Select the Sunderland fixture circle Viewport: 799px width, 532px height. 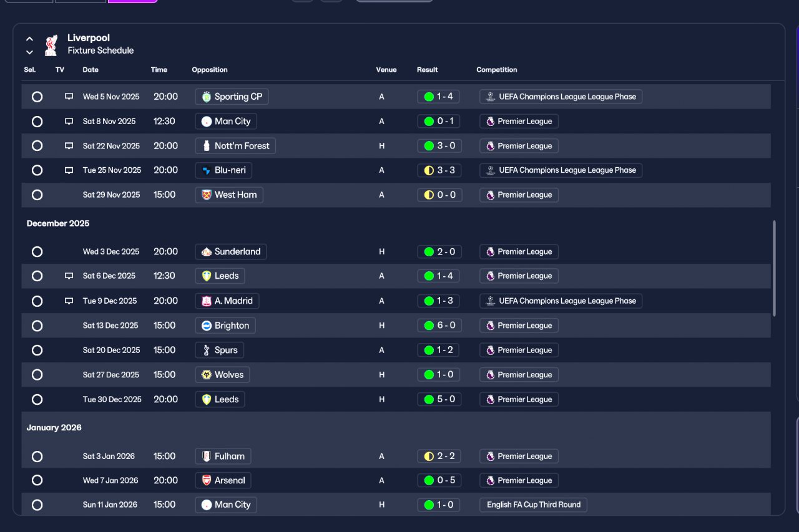[x=37, y=252]
